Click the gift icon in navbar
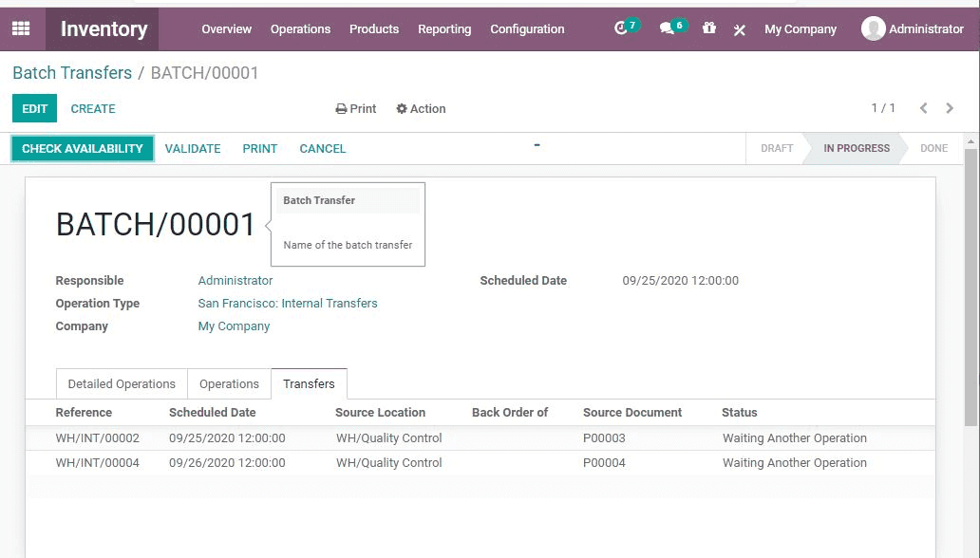 click(708, 28)
